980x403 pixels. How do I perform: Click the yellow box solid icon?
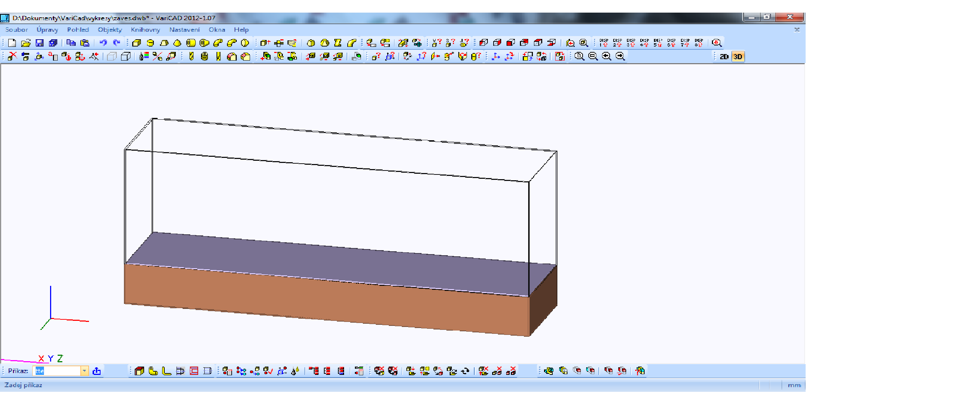(137, 43)
